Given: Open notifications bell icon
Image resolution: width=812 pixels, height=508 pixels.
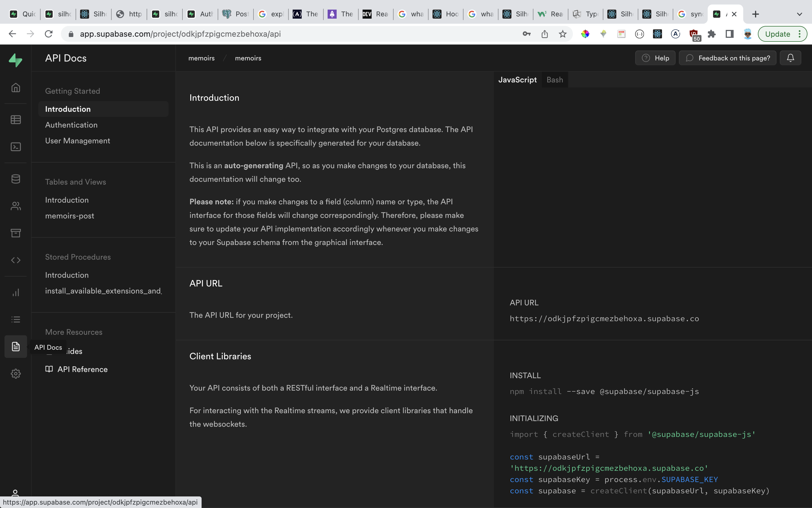Looking at the screenshot, I should pyautogui.click(x=790, y=58).
